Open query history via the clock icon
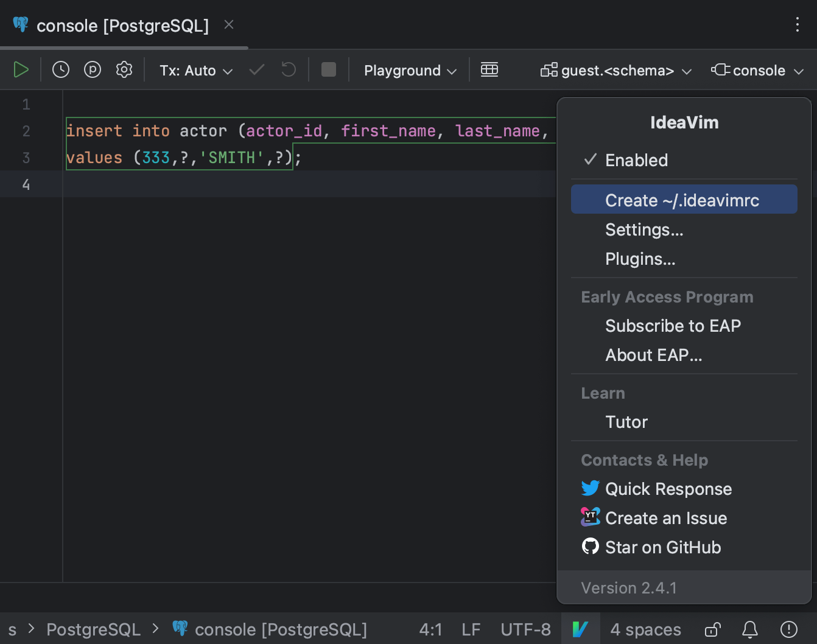 60,69
